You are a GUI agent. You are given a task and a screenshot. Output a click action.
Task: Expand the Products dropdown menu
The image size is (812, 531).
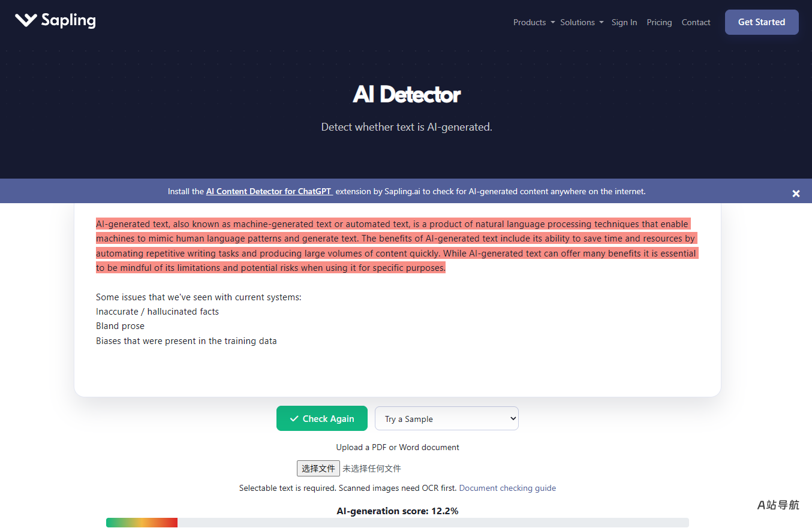point(534,22)
